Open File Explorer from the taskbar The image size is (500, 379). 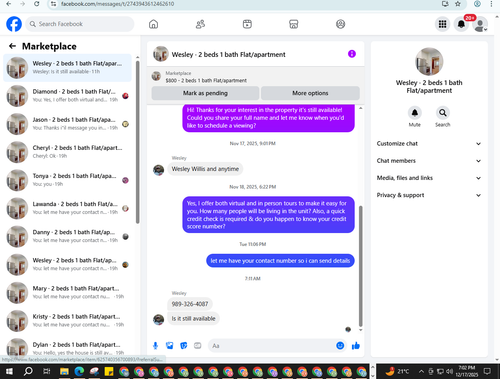coord(64,371)
